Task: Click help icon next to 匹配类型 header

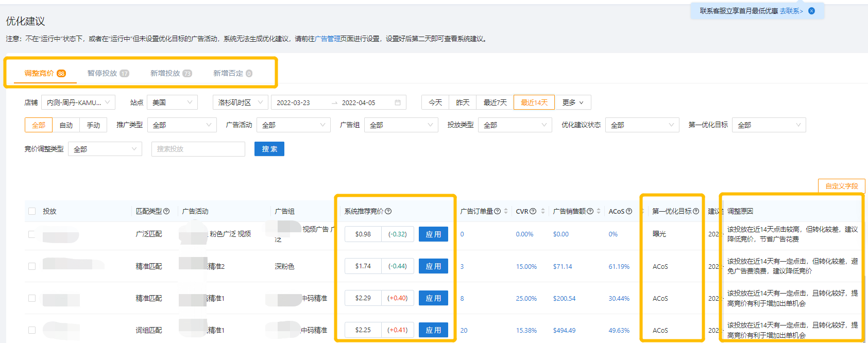Action: point(166,211)
